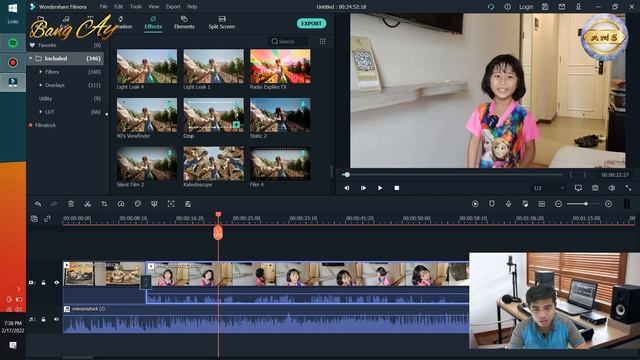The image size is (640, 360).
Task: Add a marker with shield icon
Action: tap(492, 204)
